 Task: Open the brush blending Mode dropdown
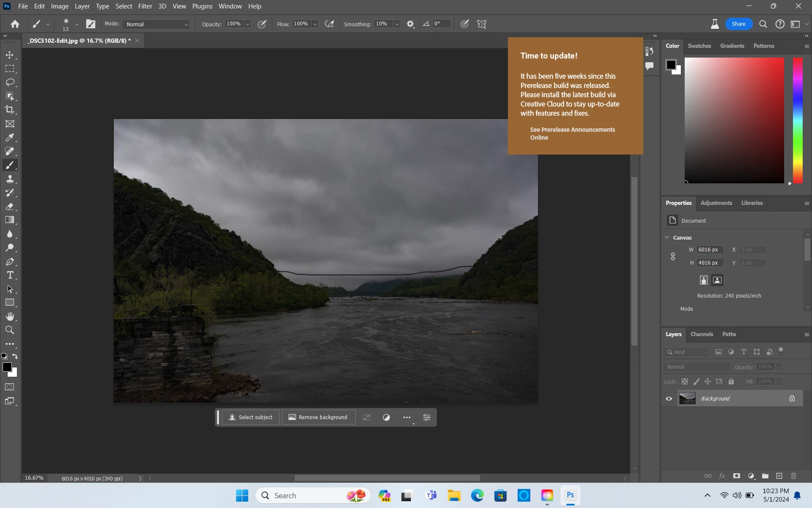(156, 24)
